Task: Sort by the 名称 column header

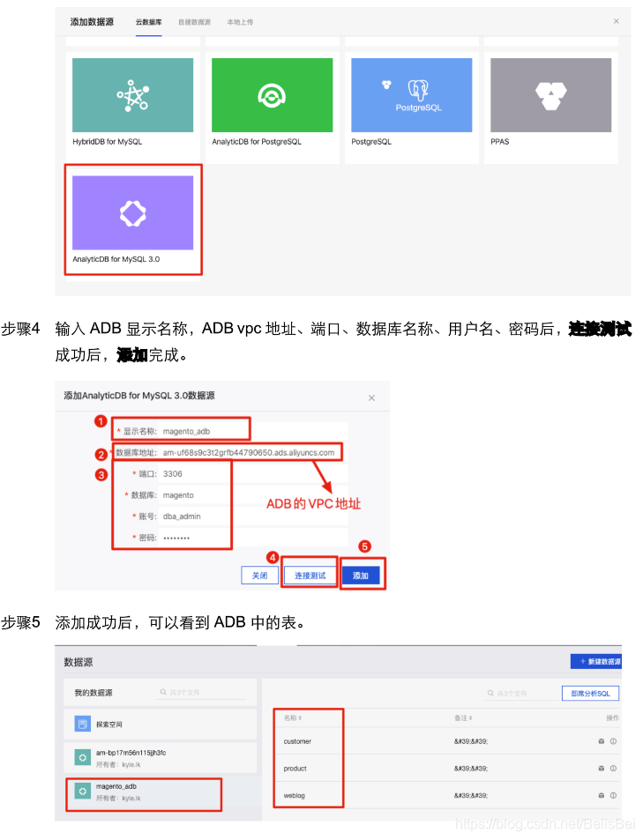Action: [293, 717]
